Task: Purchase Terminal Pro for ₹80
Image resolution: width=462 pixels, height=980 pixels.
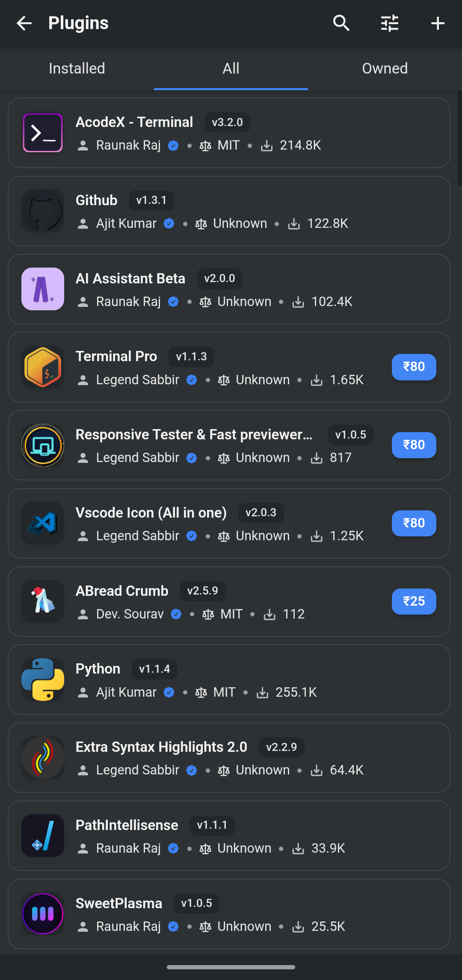Action: click(x=413, y=367)
